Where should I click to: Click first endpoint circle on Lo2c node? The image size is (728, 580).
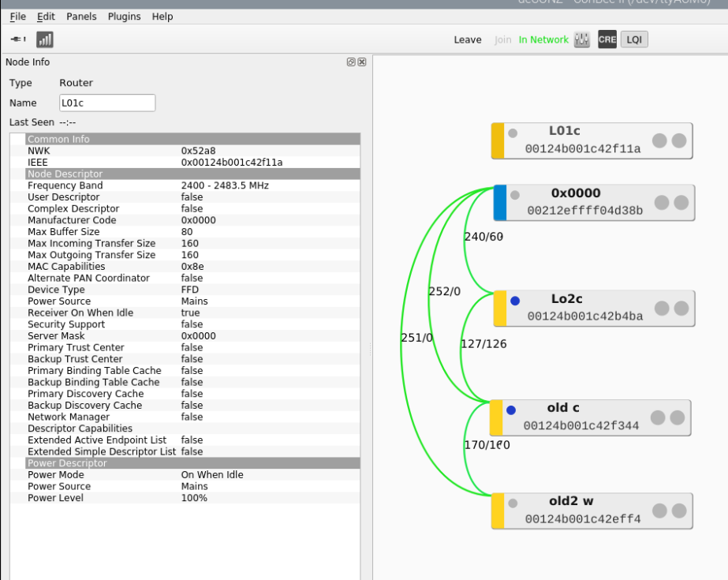pyautogui.click(x=662, y=308)
